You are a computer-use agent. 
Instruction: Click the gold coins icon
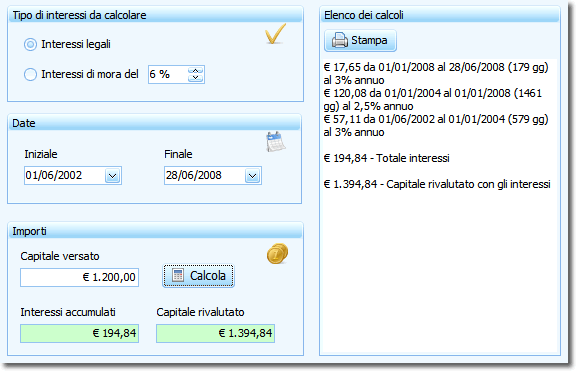(277, 253)
